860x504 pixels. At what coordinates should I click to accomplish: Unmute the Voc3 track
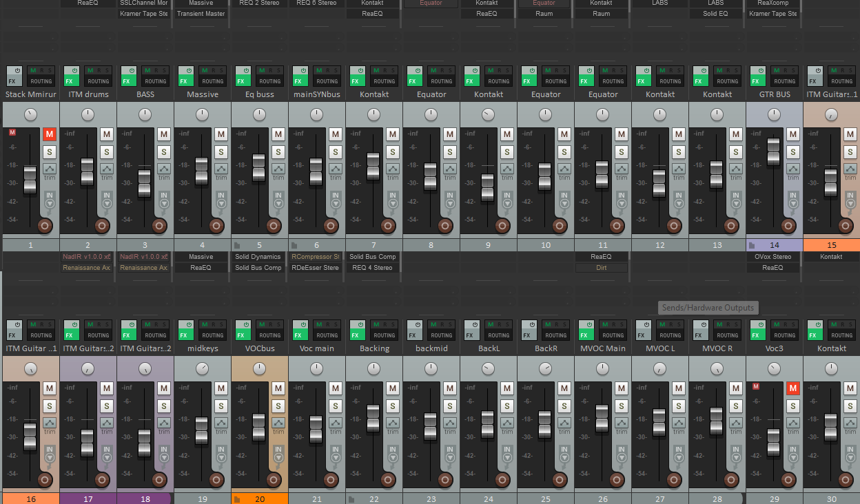(792, 388)
